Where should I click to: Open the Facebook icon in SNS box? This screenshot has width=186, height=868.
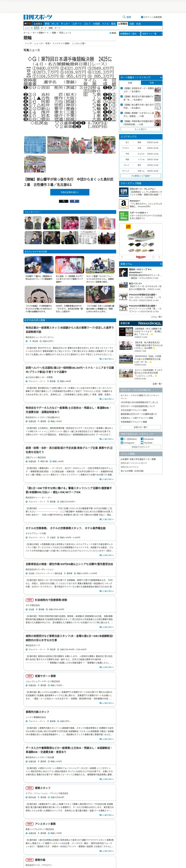(x=142, y=439)
